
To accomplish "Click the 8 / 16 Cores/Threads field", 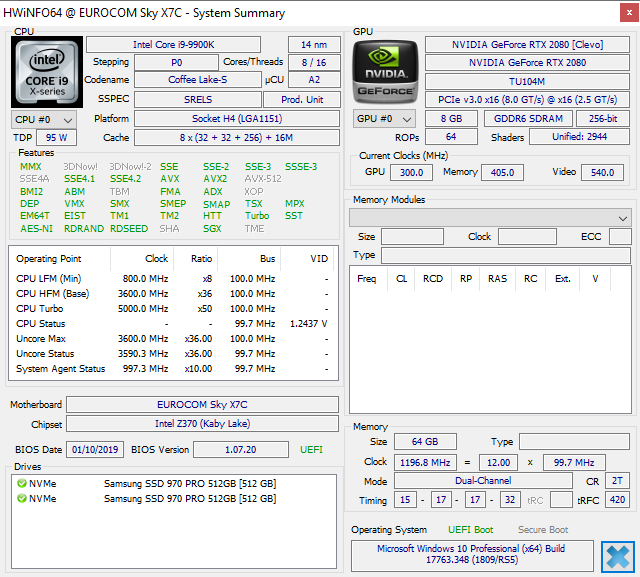I will tap(314, 62).
